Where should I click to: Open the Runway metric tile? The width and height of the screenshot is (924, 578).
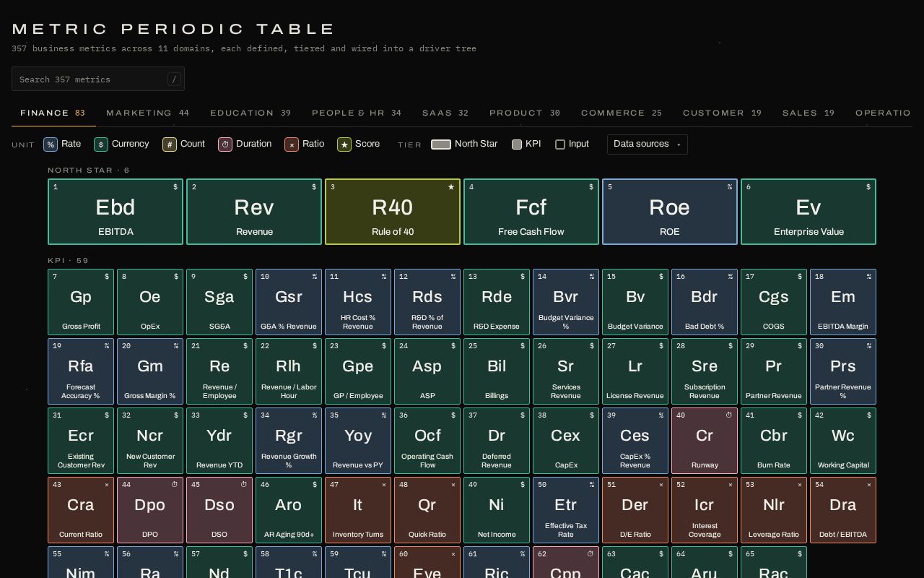click(x=705, y=441)
